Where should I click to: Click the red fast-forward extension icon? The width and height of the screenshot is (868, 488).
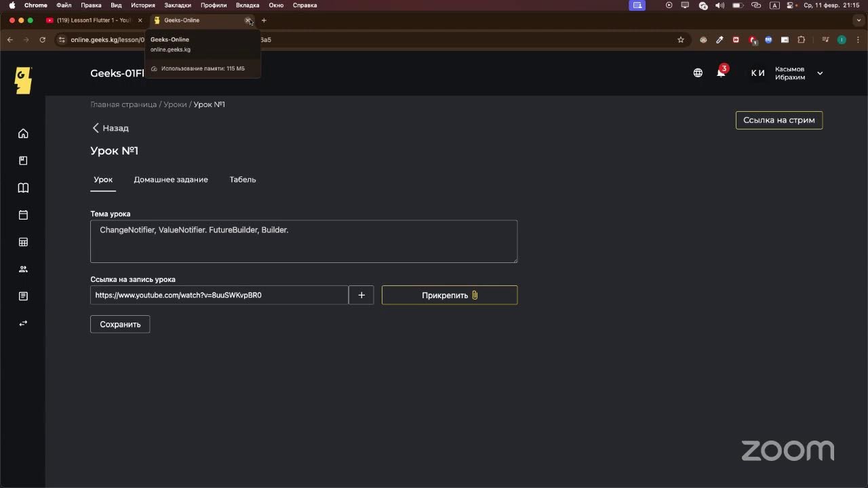pyautogui.click(x=736, y=40)
